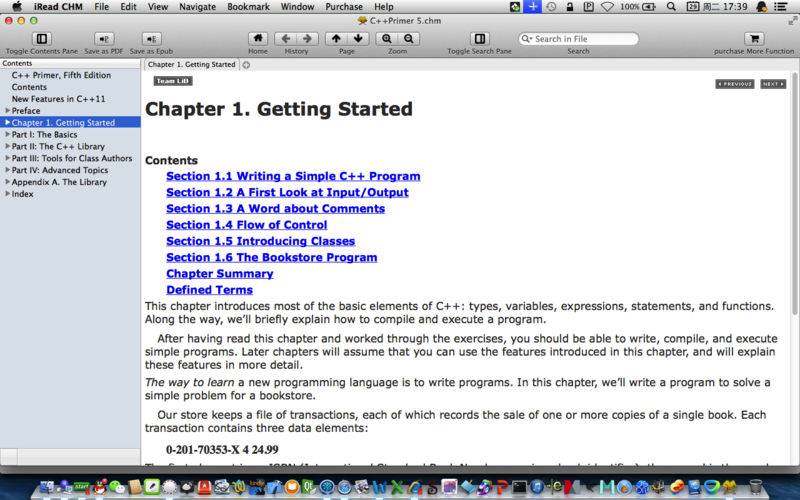Open the Navigate menu
The height and width of the screenshot is (500, 800).
click(197, 7)
